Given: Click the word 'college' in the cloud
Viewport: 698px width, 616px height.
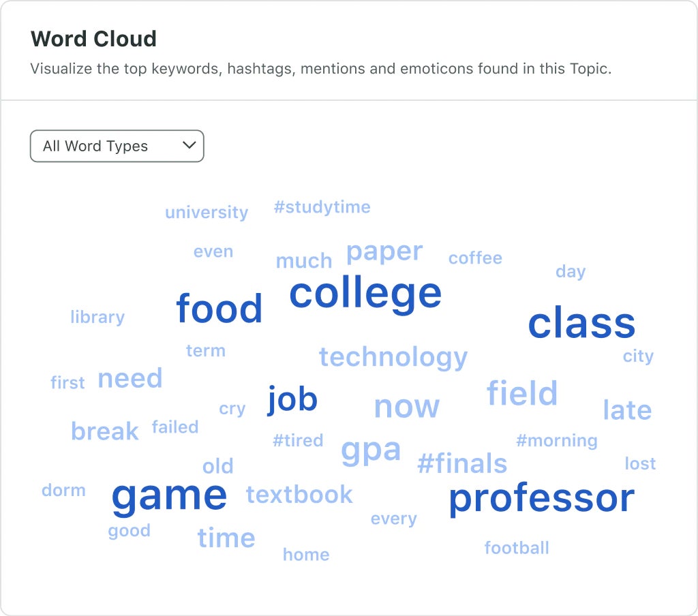Looking at the screenshot, I should (365, 293).
